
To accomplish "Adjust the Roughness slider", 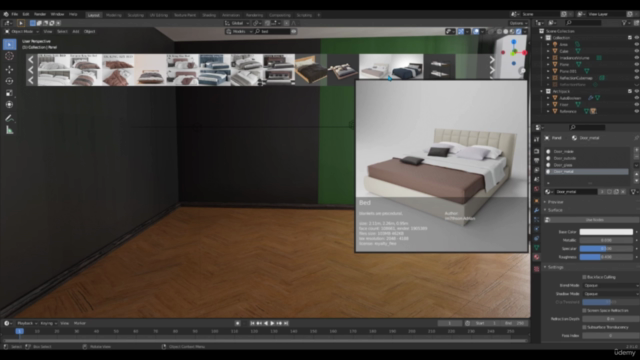I will pyautogui.click(x=606, y=257).
